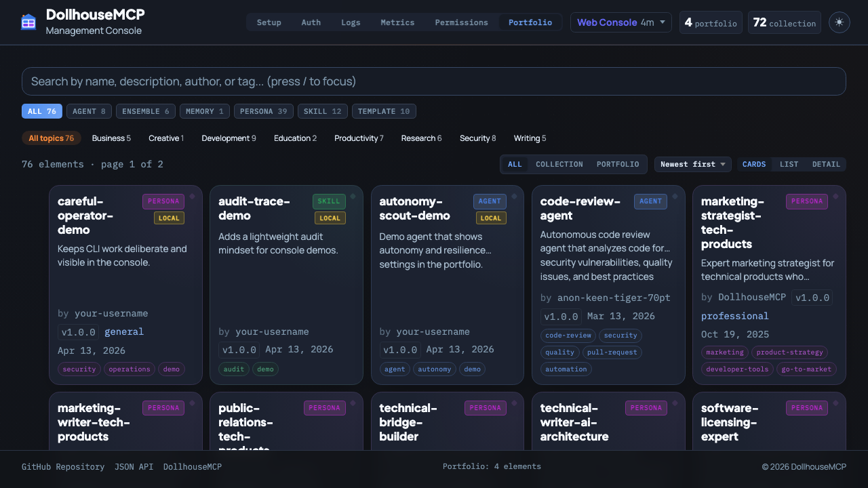
Task: Open the JSON API footer link
Action: pyautogui.click(x=134, y=467)
